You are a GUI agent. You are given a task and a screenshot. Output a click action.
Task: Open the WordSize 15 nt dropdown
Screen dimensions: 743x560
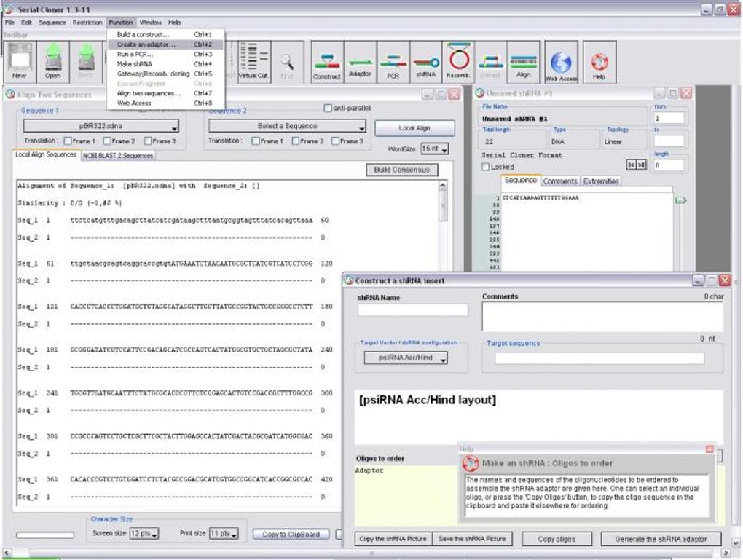click(x=434, y=149)
